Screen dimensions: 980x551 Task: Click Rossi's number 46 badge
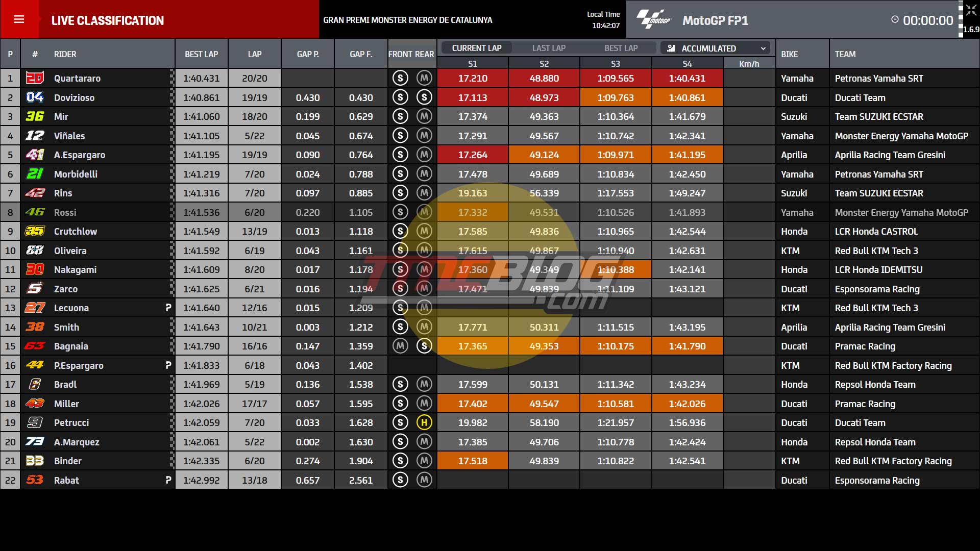tap(35, 212)
